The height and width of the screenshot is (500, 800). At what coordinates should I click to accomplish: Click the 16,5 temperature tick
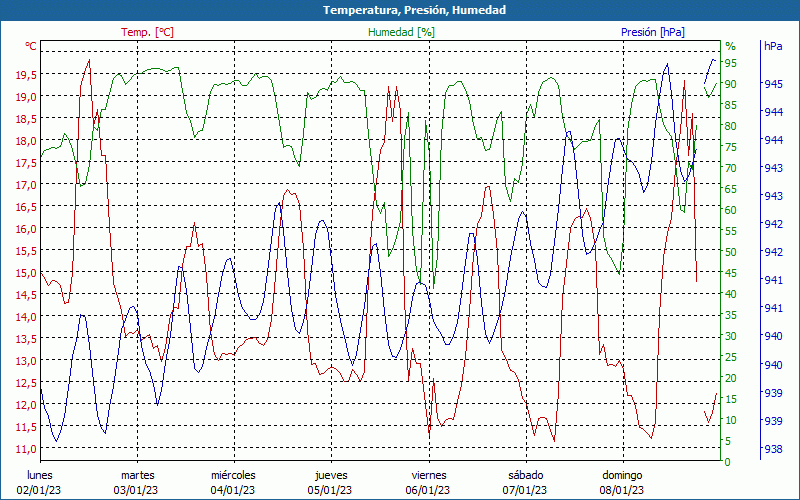coord(26,207)
